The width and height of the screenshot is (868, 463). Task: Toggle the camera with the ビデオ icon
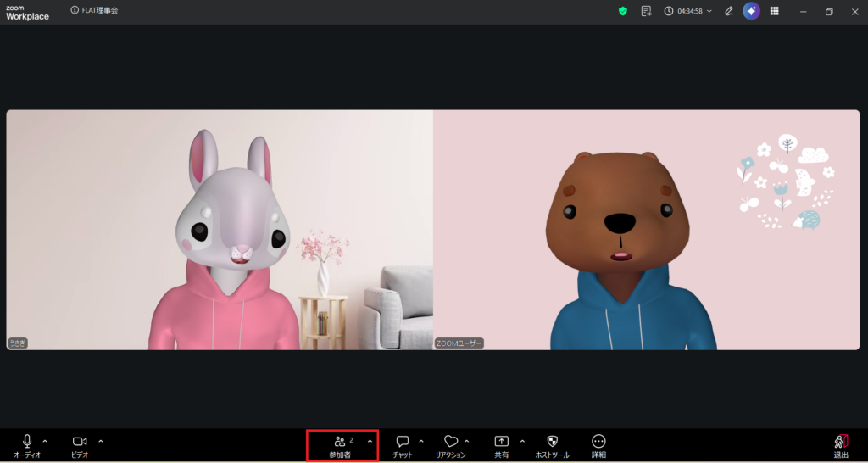point(80,442)
